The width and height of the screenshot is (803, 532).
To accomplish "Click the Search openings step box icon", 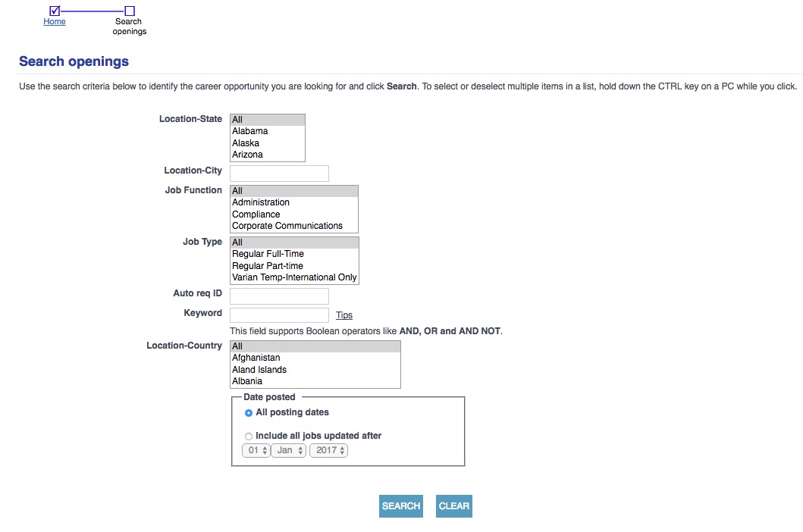I will pyautogui.click(x=130, y=11).
